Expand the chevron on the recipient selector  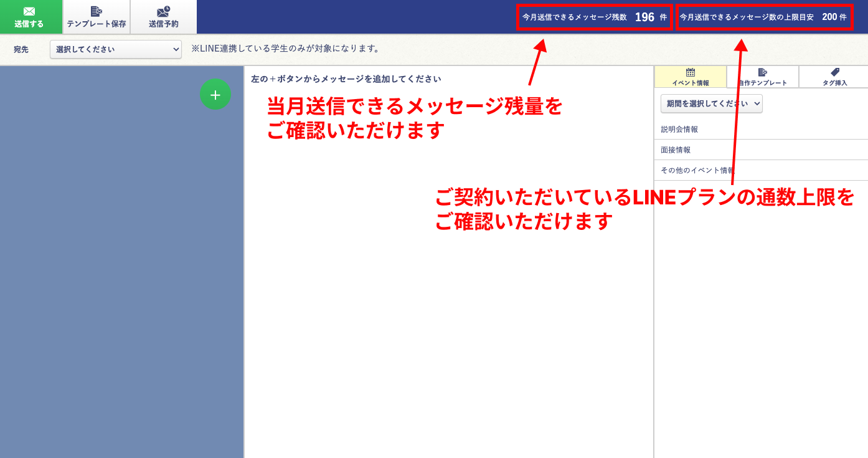click(176, 49)
